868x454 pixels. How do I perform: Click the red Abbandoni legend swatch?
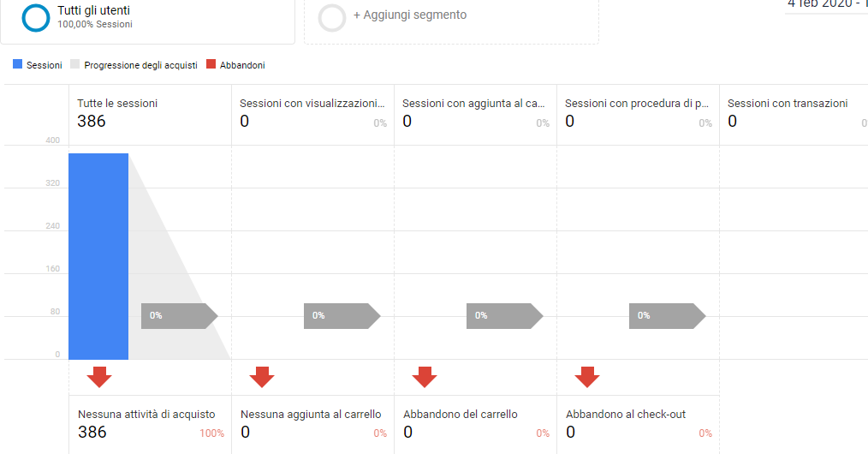[x=211, y=65]
